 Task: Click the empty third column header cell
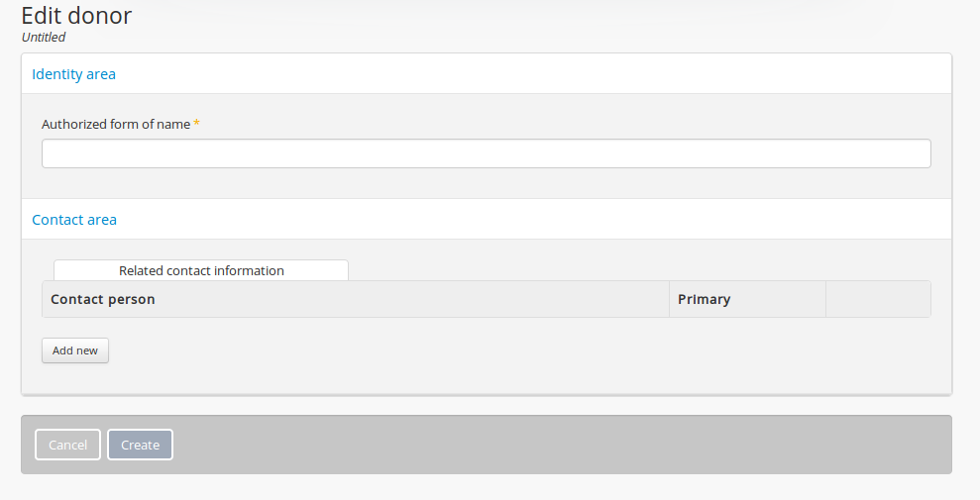point(877,299)
